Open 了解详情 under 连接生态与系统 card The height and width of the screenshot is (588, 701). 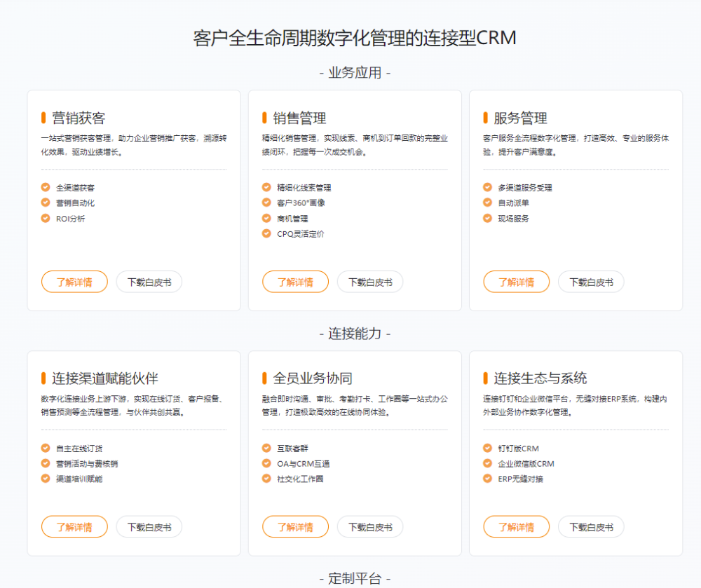point(516,526)
